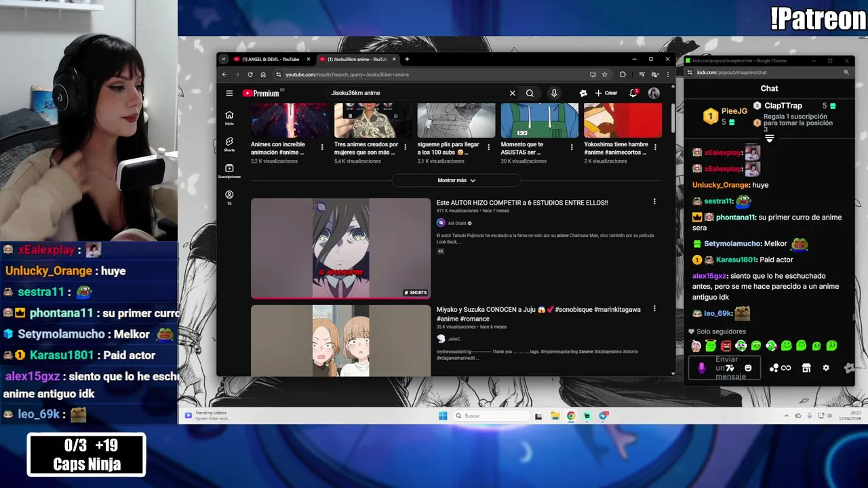Viewport: 868px width, 488px height.
Task: Play the Miyako y Suzuka thumbnail
Action: (340, 340)
